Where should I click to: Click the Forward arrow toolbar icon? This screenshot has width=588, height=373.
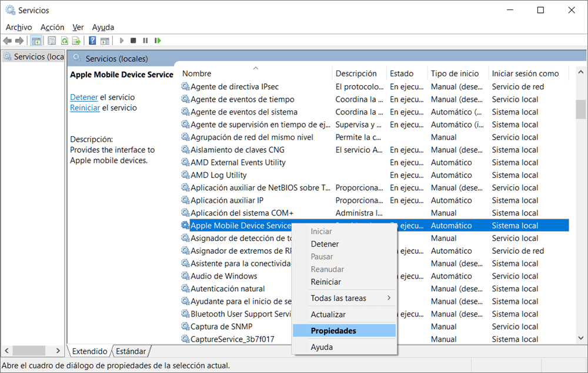pos(19,41)
